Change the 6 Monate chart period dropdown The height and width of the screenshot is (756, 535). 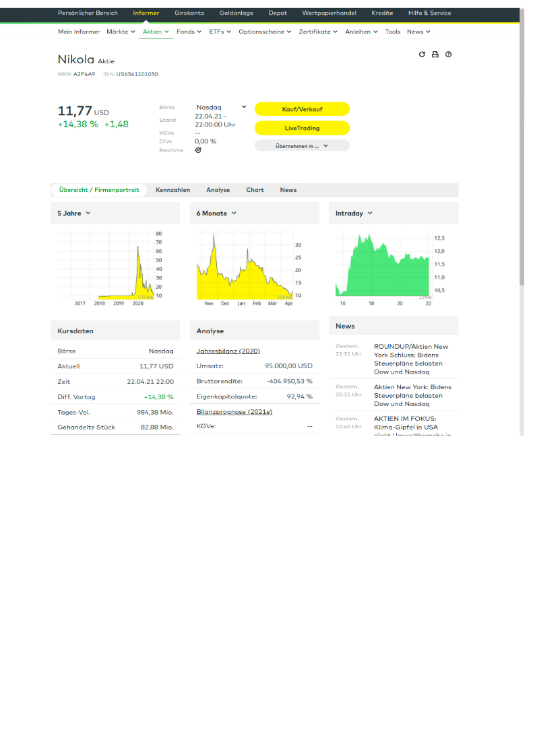point(216,213)
